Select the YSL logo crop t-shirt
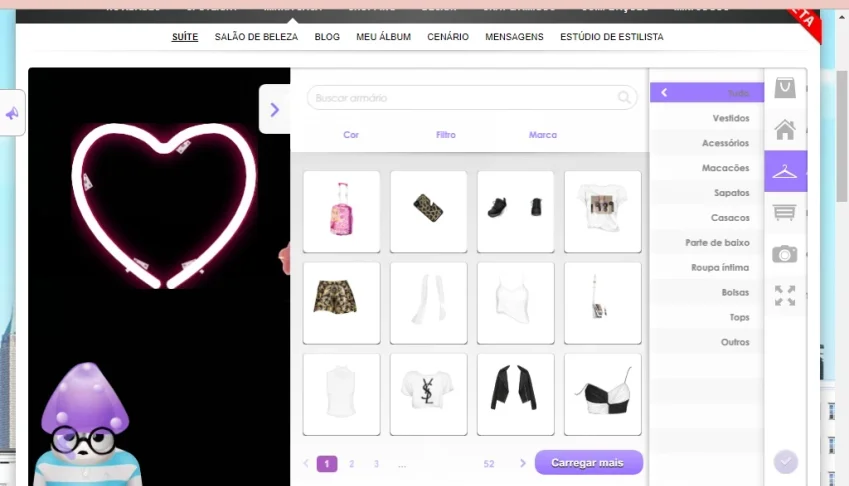The width and height of the screenshot is (849, 486). click(428, 395)
